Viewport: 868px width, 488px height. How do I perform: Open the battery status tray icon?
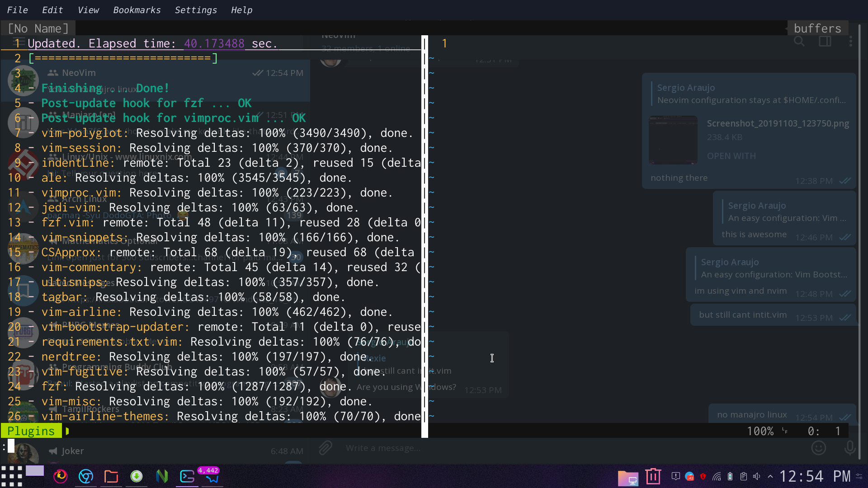[730, 476]
